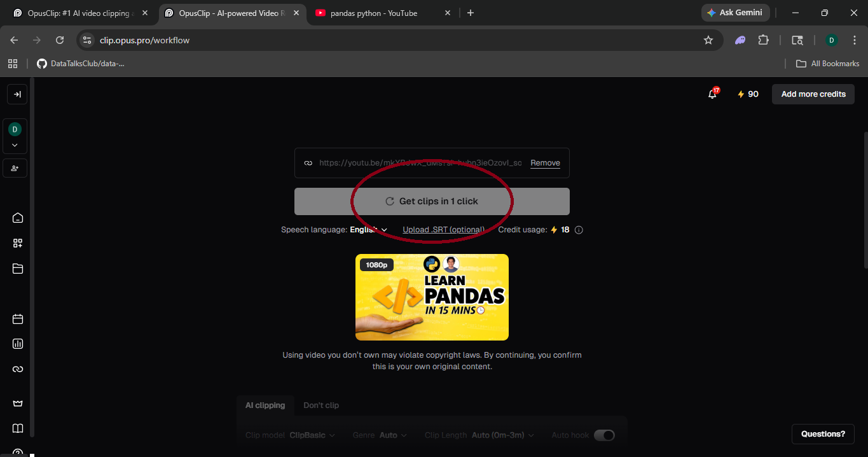Open the workspace switcher with the D avatar
Screen dimensions: 868x457
pos(15,136)
